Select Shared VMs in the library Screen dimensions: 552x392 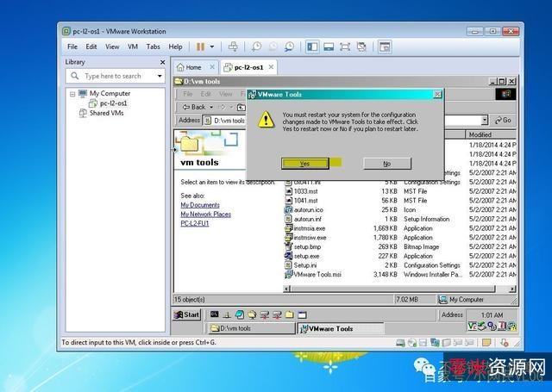tap(106, 113)
